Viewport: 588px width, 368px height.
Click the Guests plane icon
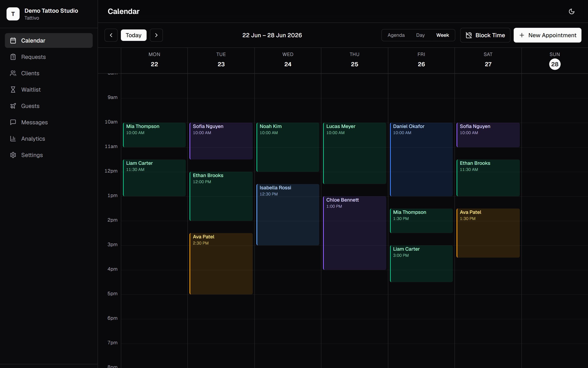(x=13, y=106)
